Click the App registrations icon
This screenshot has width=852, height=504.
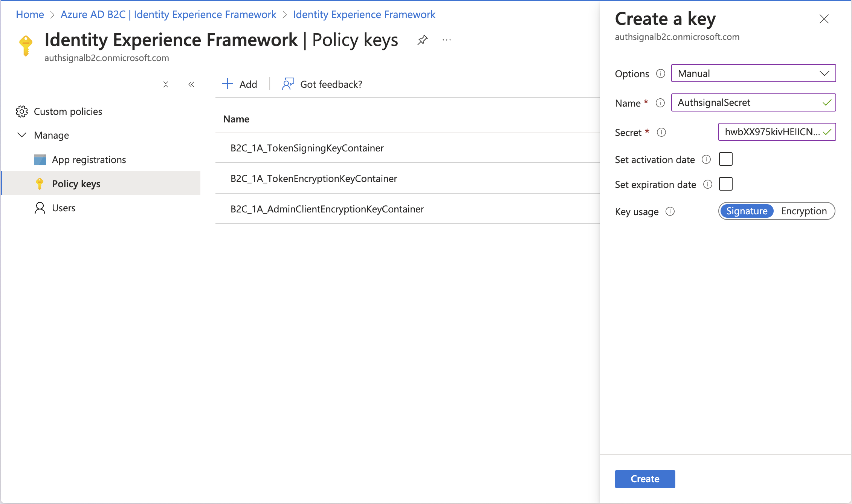40,160
